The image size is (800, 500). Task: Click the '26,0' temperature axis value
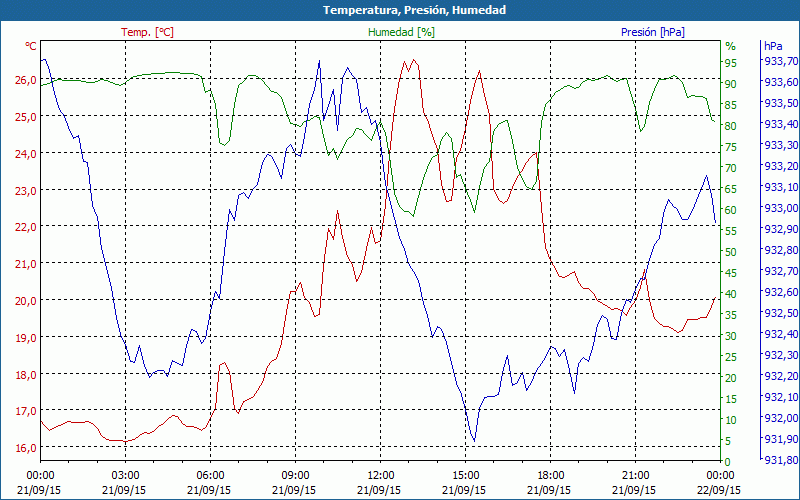[27, 80]
